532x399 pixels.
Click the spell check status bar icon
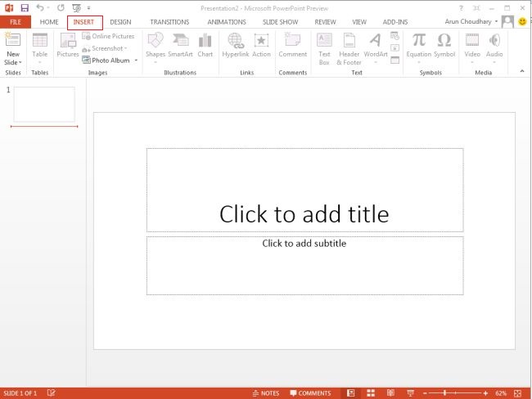[51, 393]
